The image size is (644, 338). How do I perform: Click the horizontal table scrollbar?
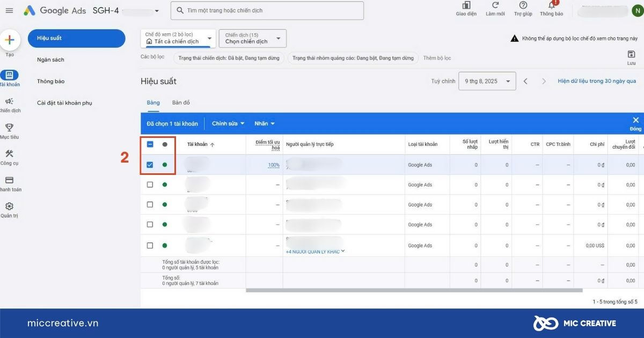414,290
